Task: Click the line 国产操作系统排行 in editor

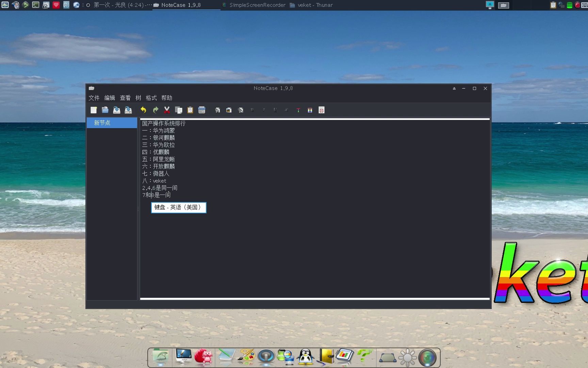Action: point(164,123)
